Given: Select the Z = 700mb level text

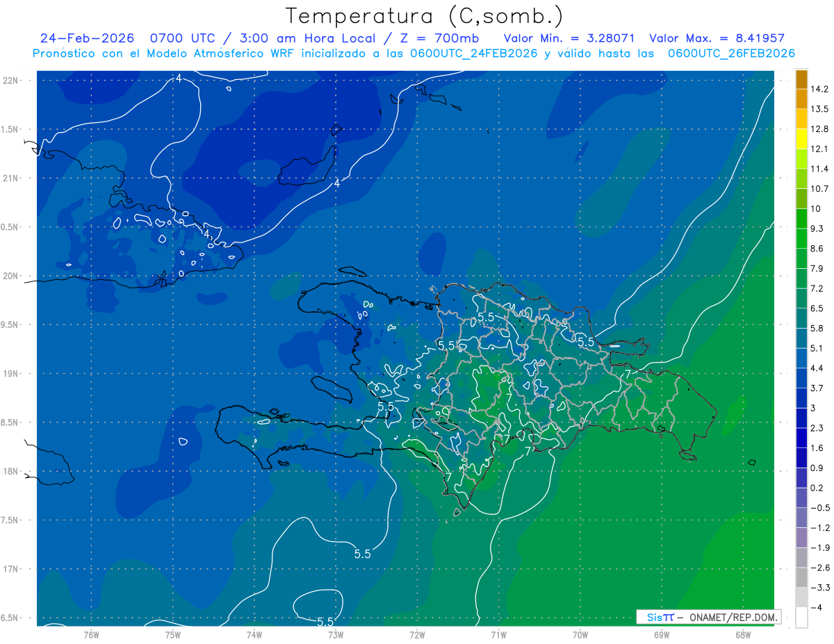Looking at the screenshot, I should coord(438,38).
